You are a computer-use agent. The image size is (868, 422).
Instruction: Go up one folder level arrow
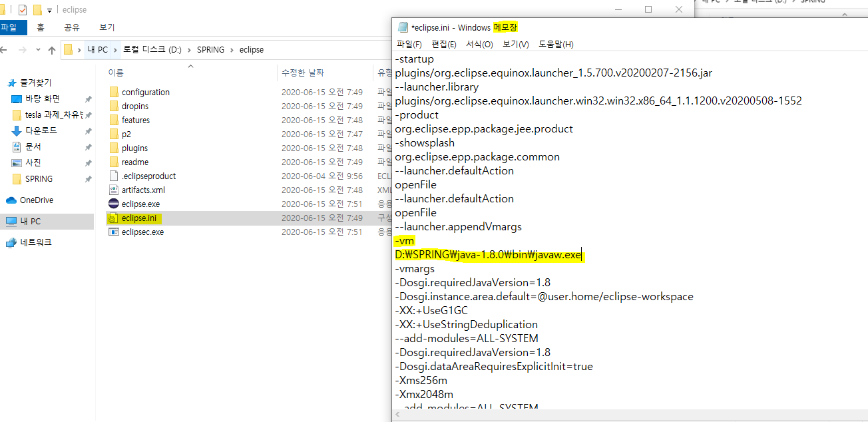51,50
